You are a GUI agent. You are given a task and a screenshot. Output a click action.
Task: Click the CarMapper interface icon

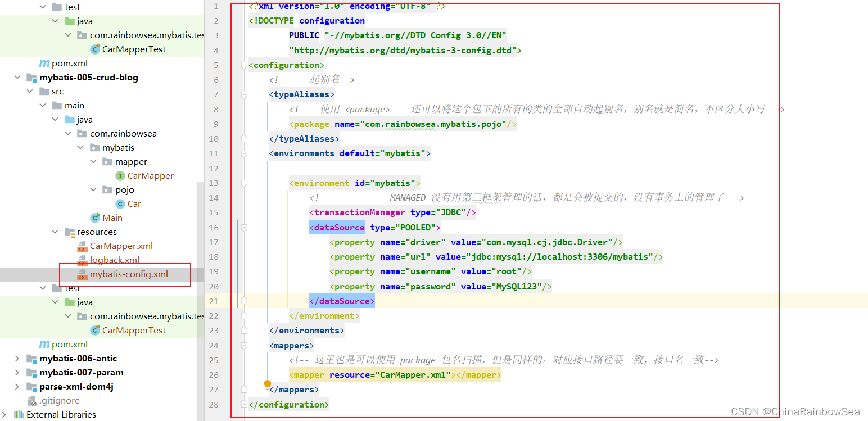[120, 176]
